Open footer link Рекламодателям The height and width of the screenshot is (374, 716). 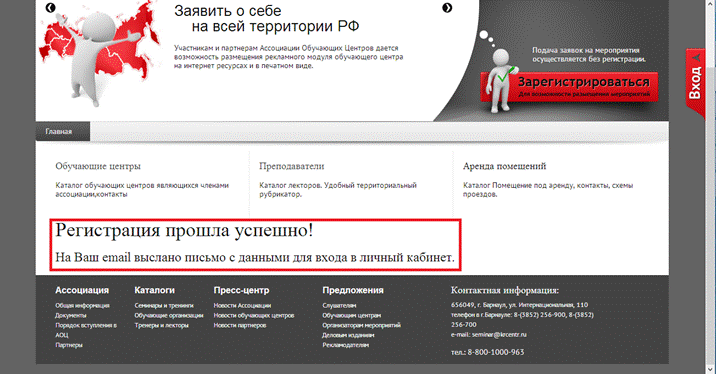[x=345, y=345]
